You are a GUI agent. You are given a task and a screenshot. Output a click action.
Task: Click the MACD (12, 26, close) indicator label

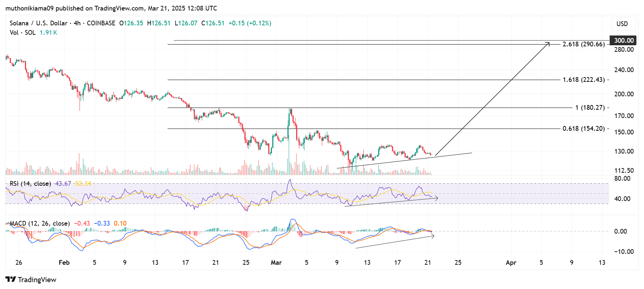40,223
